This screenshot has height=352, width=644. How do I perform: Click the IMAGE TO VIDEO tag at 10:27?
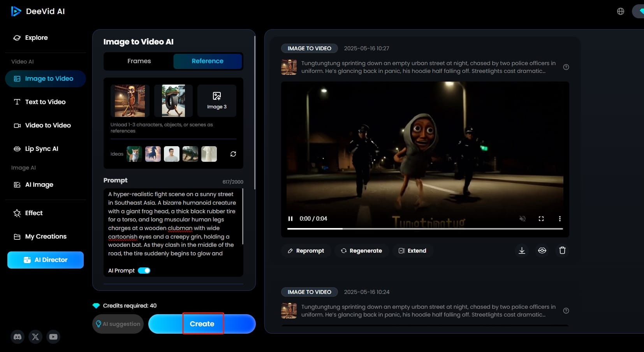pyautogui.click(x=310, y=48)
